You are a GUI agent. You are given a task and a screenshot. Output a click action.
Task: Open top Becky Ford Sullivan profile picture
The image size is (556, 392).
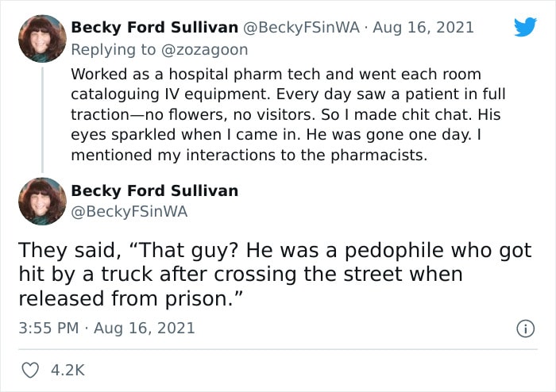(x=42, y=39)
